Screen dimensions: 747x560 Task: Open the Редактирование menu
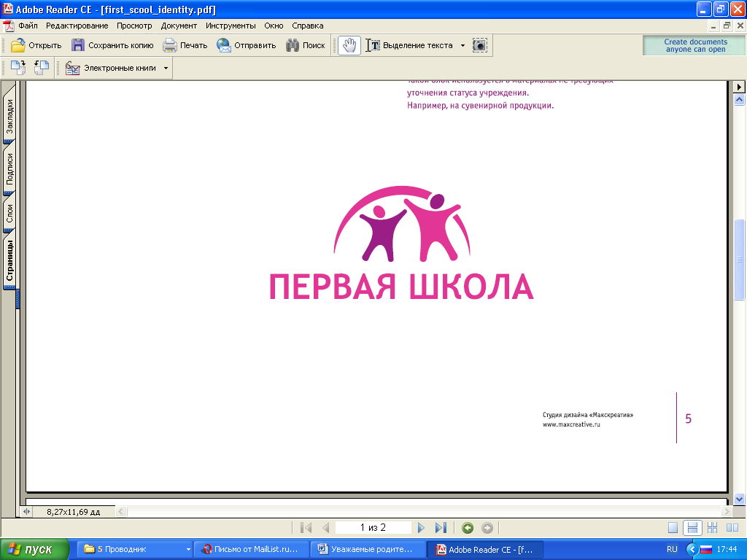(x=77, y=26)
